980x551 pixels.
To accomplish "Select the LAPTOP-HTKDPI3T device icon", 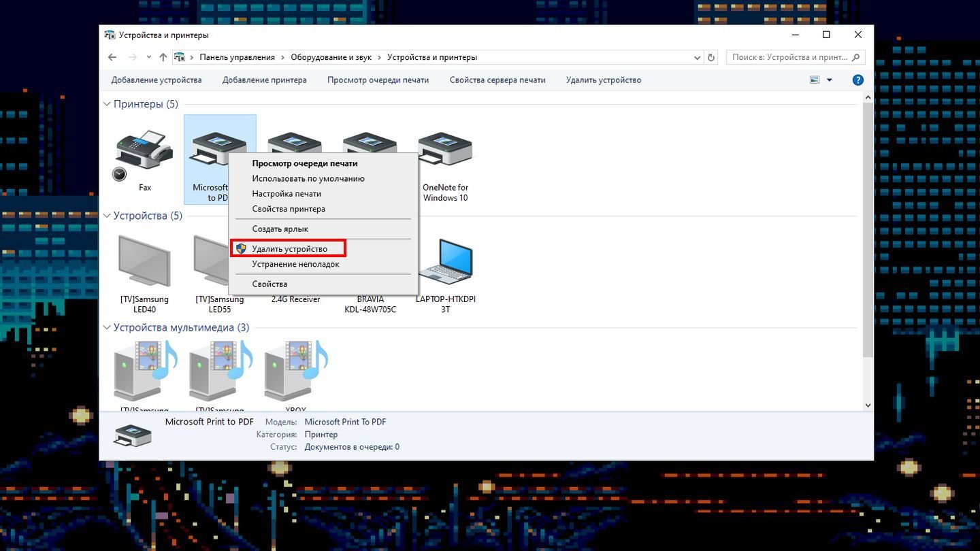I will point(445,262).
